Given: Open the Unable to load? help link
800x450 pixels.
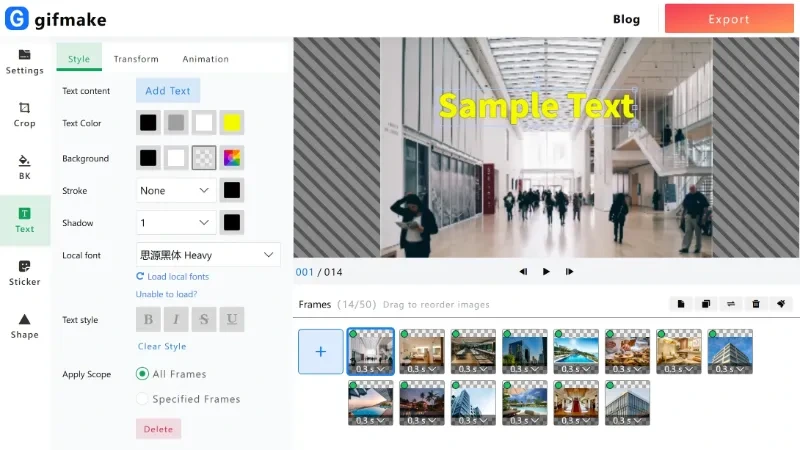Looking at the screenshot, I should (x=166, y=294).
